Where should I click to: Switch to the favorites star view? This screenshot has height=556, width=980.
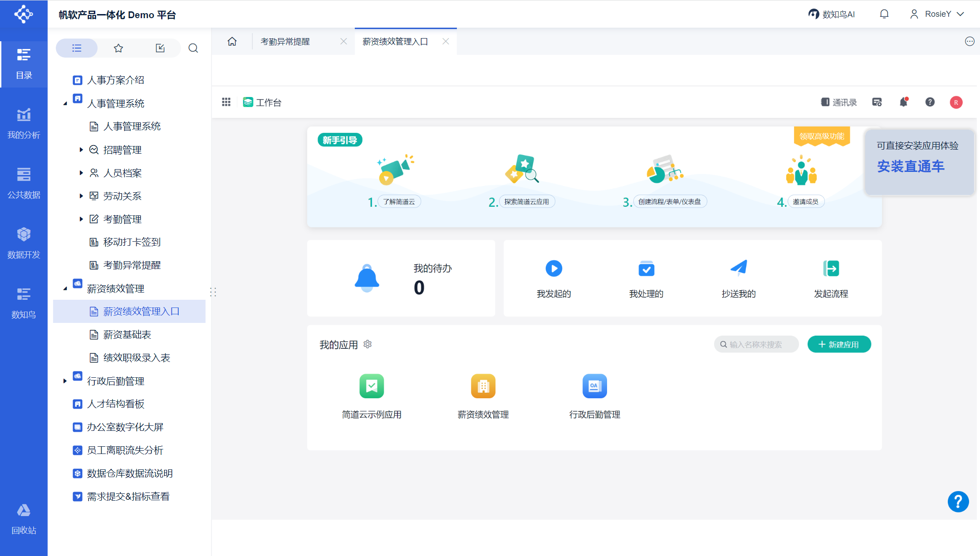118,48
